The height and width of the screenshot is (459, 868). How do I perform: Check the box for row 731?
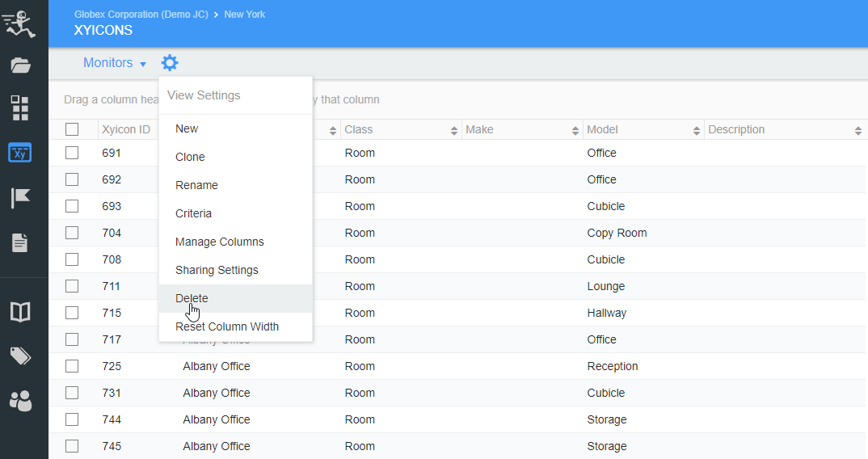click(x=72, y=393)
